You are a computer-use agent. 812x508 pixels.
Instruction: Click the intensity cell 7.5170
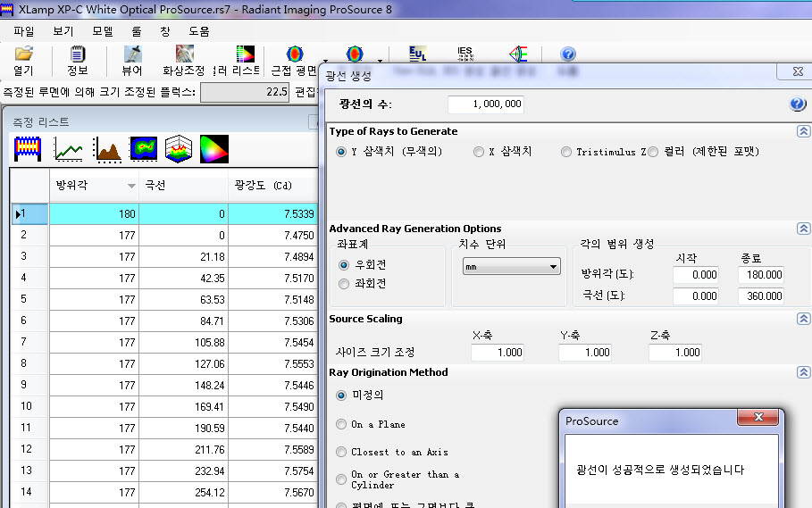tap(273, 279)
